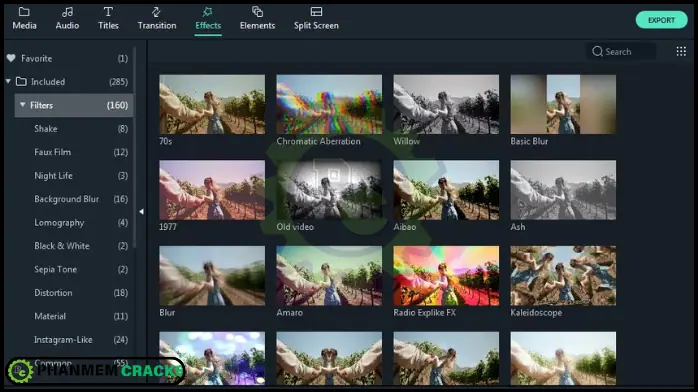Screen dimensions: 698x392
Task: Pick the 1977 effect thumbnail
Action: 212,190
